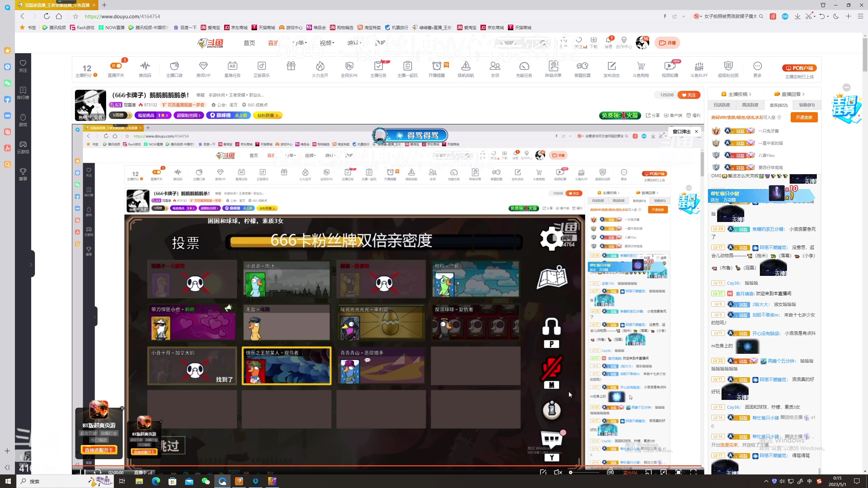Viewport: 868px width, 488px height.
Task: Click 免费领:1火箭 green banner
Action: pyautogui.click(x=620, y=115)
